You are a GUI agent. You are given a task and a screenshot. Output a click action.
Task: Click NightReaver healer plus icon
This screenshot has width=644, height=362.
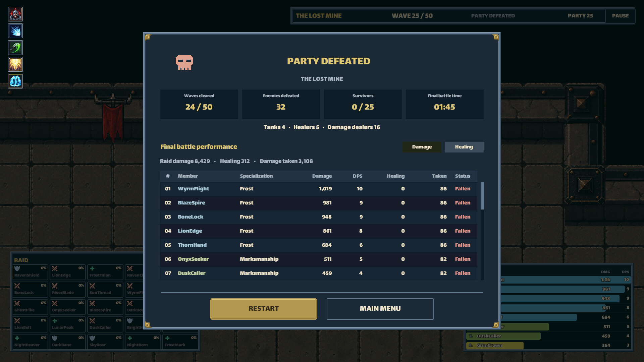coord(17,338)
